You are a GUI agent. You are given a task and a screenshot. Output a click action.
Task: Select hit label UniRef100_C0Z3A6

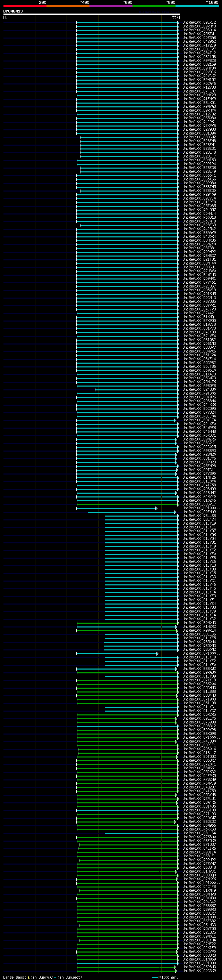tap(199, 38)
